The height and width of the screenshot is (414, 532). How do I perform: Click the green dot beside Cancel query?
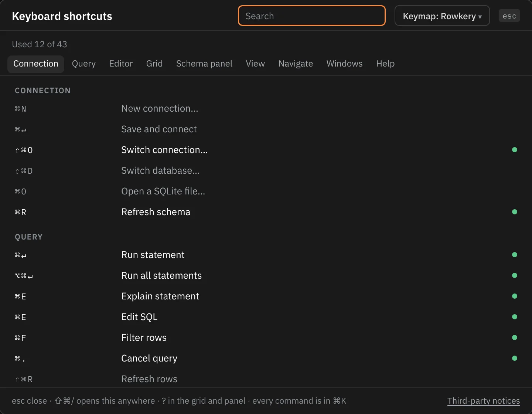click(x=515, y=358)
